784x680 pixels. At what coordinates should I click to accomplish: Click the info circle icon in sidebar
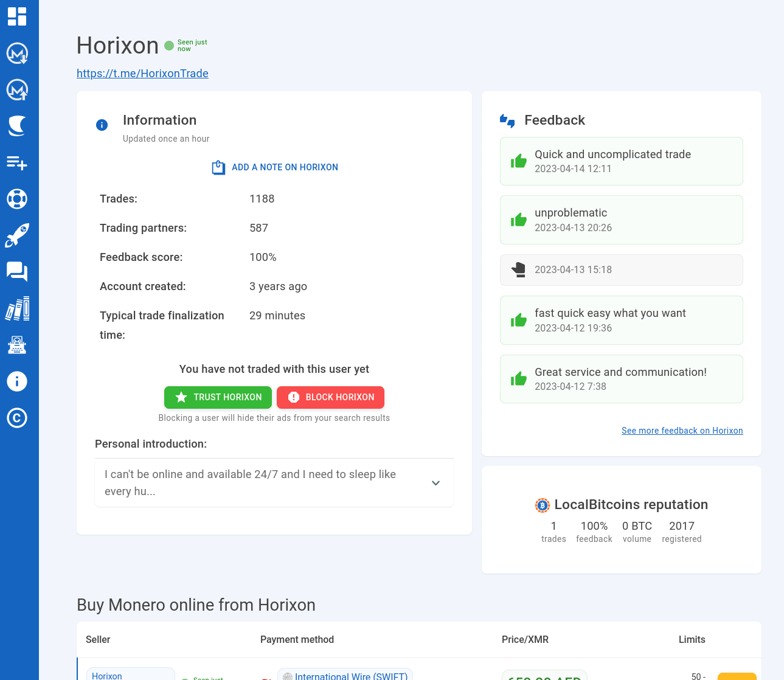[17, 381]
